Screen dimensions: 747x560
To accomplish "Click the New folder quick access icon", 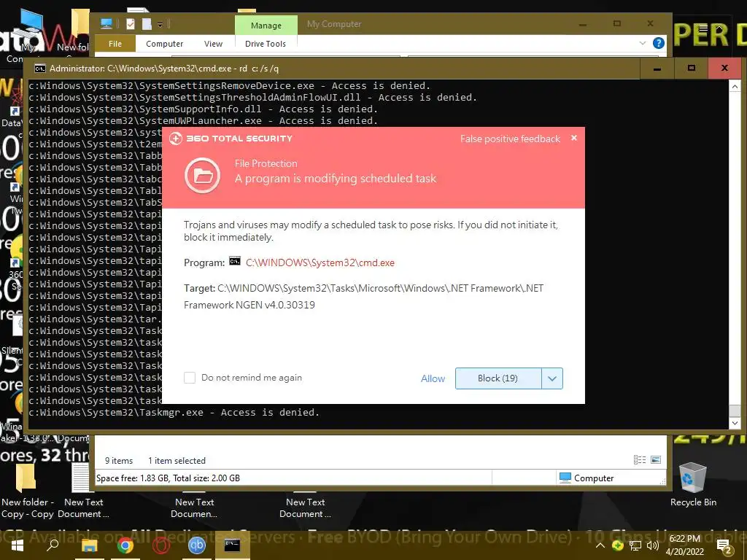I will pos(147,24).
